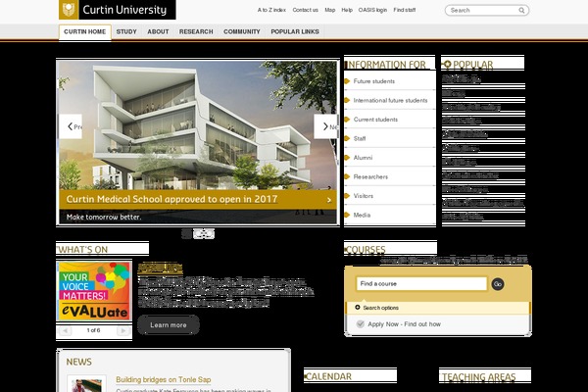Show previous banner slide
The width and height of the screenshot is (588, 392).
pos(71,126)
